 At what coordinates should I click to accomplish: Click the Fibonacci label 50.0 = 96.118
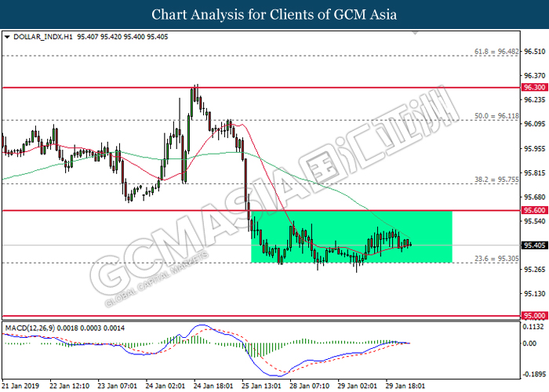[496, 116]
